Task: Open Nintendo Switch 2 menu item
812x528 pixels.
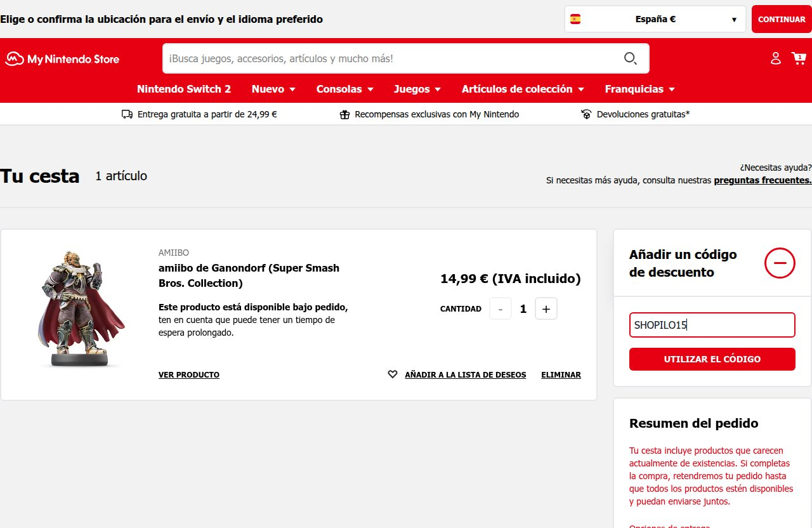Action: pos(184,89)
